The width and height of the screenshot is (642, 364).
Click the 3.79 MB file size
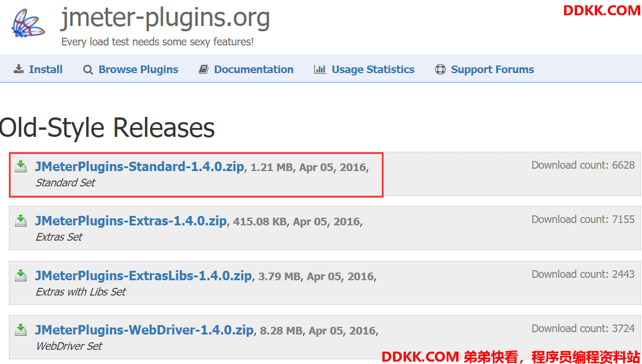click(279, 276)
